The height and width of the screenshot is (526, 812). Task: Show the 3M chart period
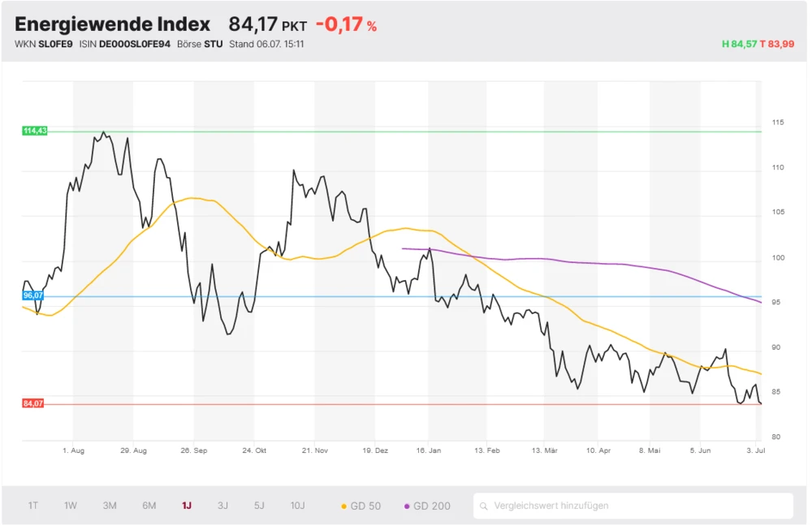(110, 506)
